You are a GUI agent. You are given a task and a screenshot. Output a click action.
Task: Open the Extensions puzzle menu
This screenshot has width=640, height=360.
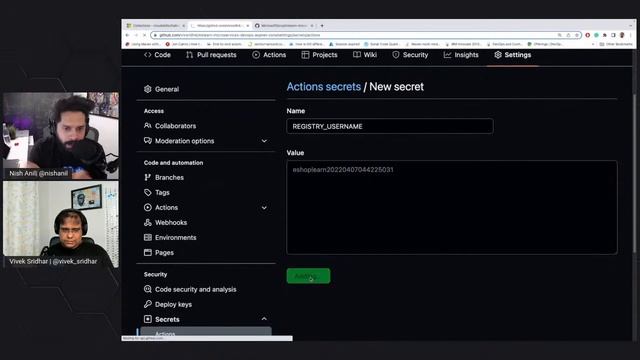point(604,36)
